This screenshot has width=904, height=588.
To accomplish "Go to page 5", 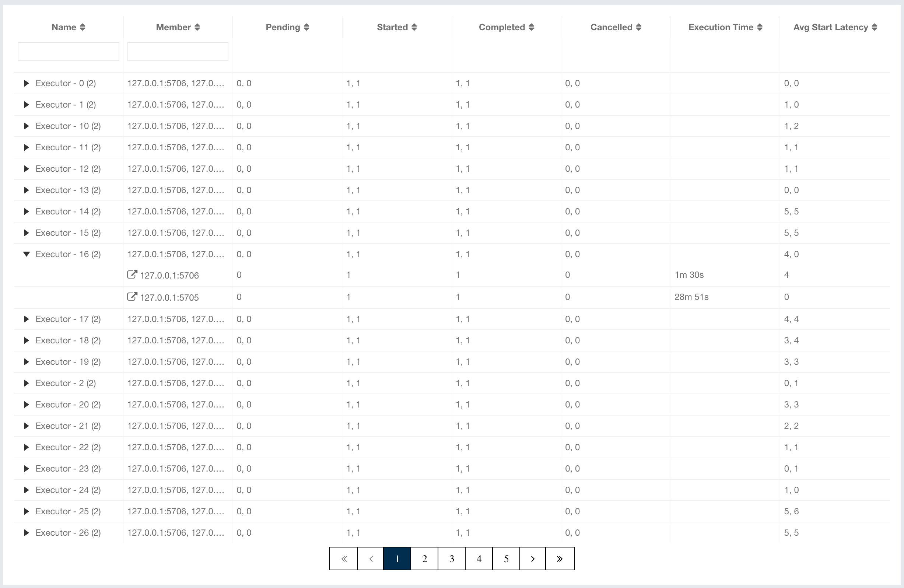I will point(506,559).
